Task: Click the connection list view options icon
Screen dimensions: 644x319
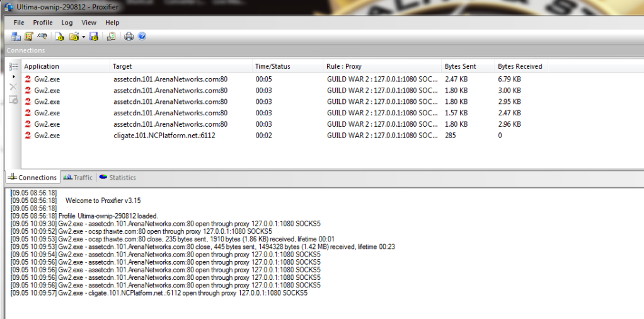Action: click(13, 67)
